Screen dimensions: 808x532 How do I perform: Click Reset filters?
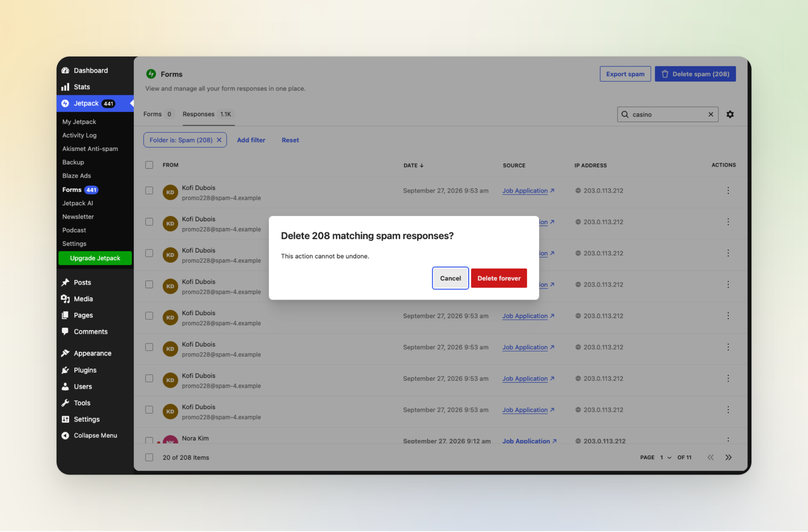pyautogui.click(x=290, y=140)
